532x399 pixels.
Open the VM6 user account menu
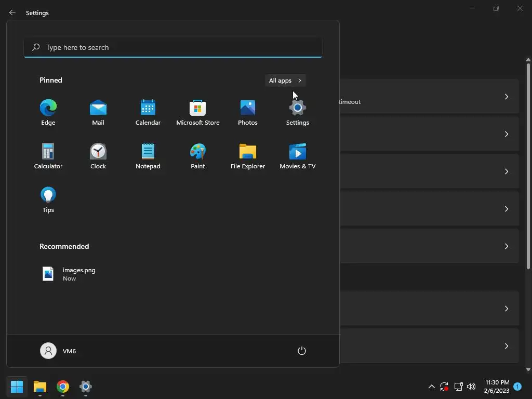pos(58,351)
